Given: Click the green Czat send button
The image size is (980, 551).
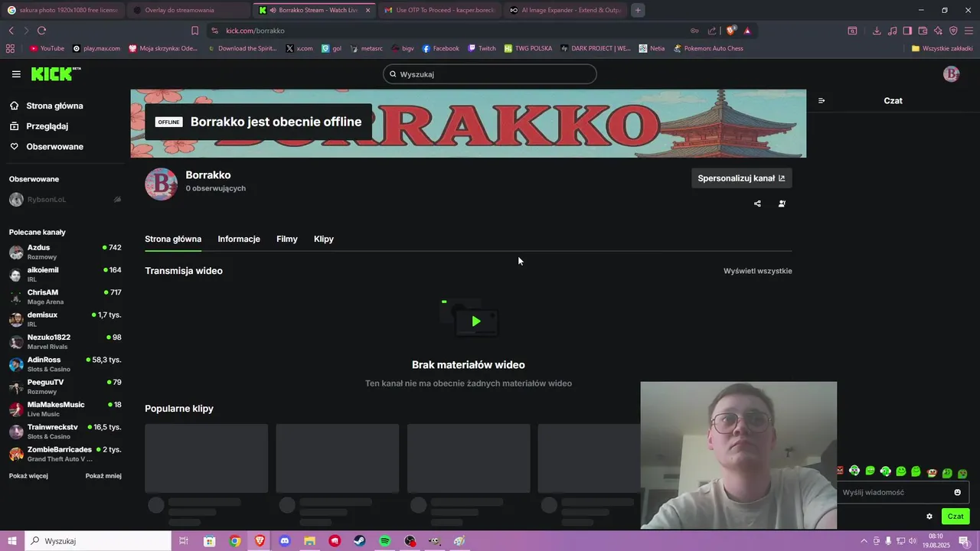Looking at the screenshot, I should 955,517.
